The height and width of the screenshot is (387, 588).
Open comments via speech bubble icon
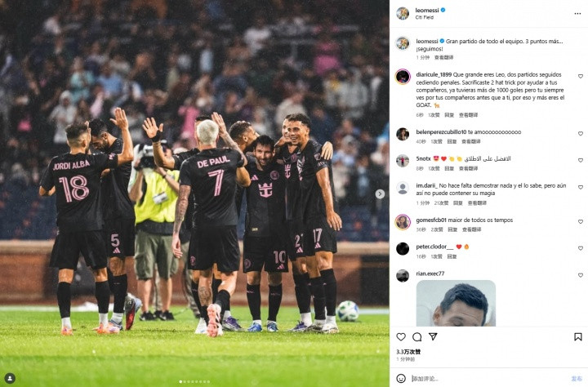coord(417,336)
